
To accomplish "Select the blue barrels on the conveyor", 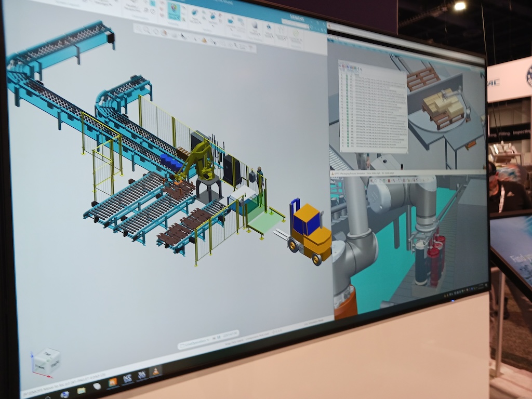I will click(171, 162).
